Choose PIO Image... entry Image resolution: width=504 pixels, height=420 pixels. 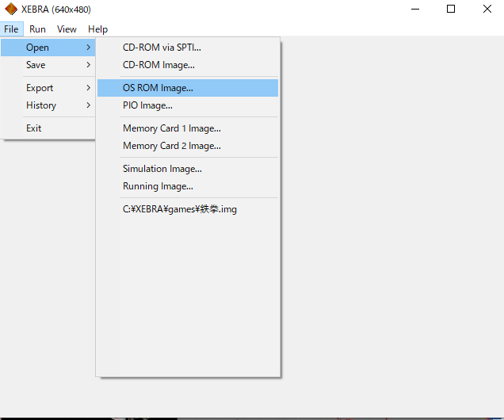tap(188, 105)
